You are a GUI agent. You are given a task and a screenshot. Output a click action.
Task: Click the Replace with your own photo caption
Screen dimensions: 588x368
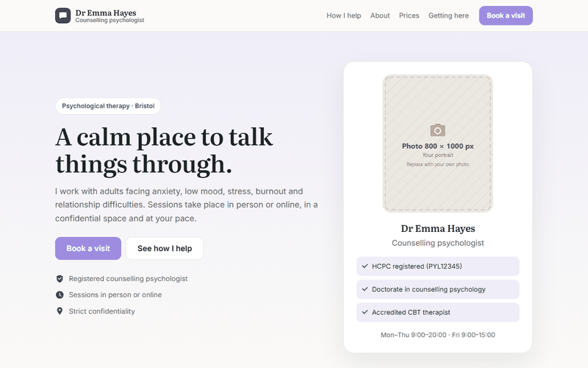point(437,164)
